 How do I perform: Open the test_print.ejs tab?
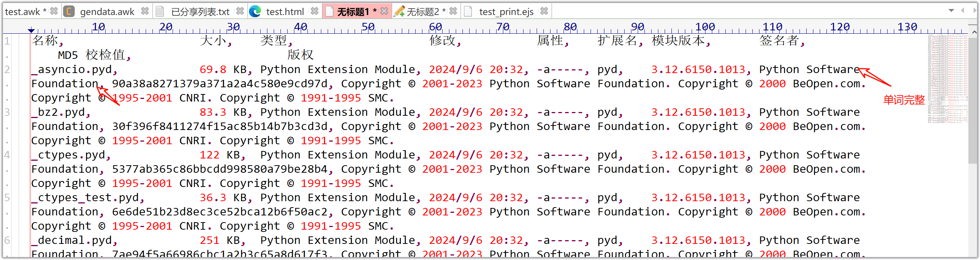point(506,11)
